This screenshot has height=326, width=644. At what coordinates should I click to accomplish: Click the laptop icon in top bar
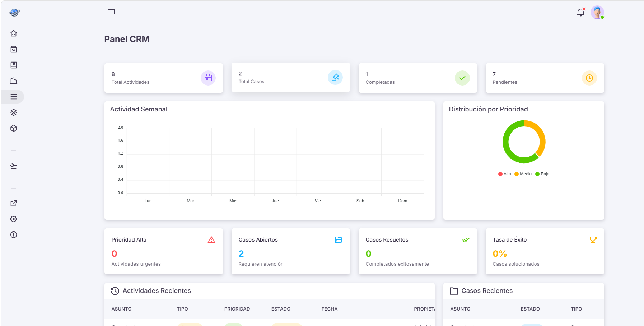(x=111, y=12)
